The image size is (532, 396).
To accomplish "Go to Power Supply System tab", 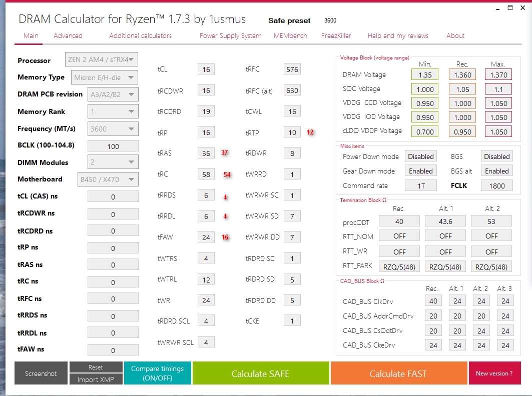I will [x=230, y=35].
